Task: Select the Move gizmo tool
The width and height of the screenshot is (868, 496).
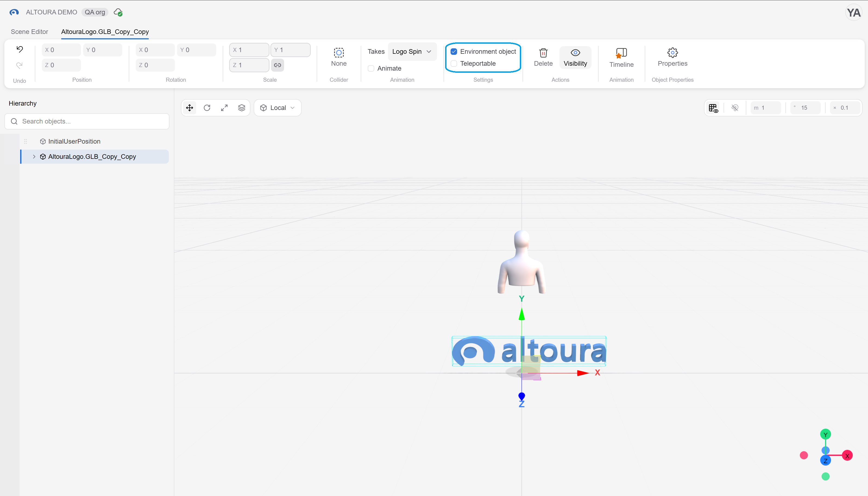Action: 190,108
